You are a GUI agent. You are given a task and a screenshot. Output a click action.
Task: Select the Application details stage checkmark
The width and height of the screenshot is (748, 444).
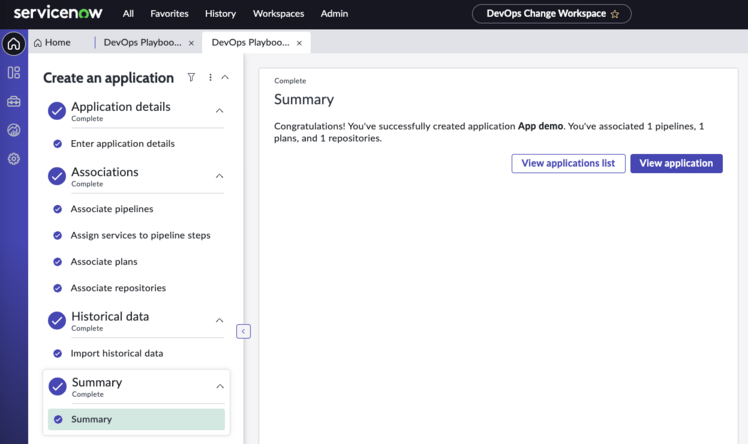coord(57,111)
